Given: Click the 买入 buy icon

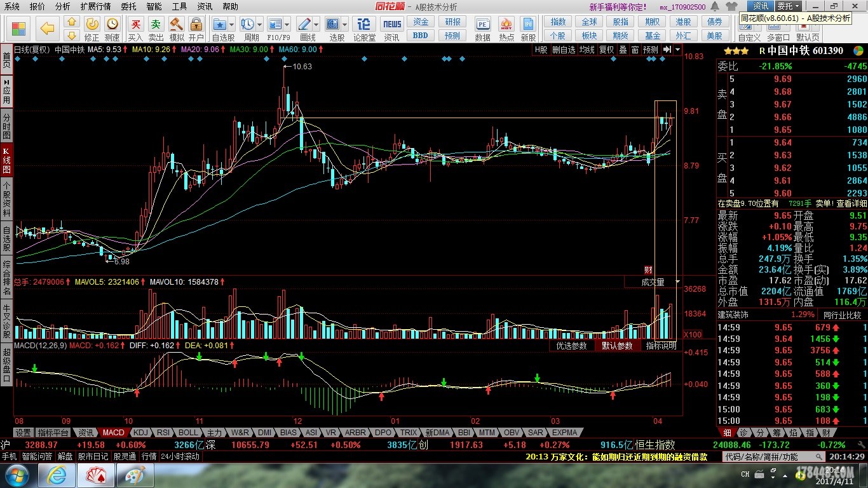Looking at the screenshot, I should click(135, 24).
